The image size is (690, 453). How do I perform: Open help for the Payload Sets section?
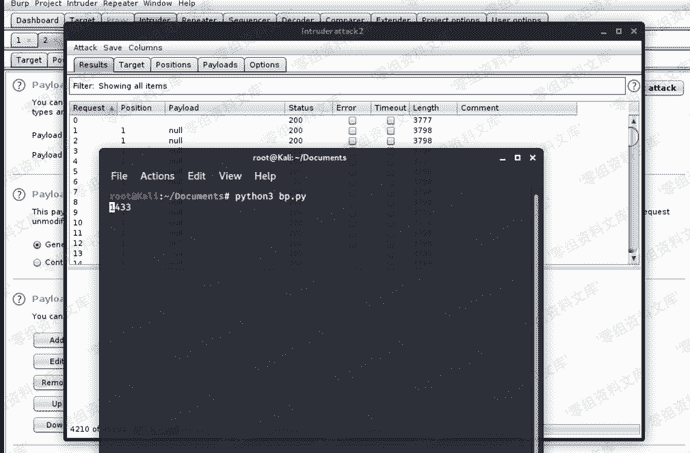click(19, 87)
